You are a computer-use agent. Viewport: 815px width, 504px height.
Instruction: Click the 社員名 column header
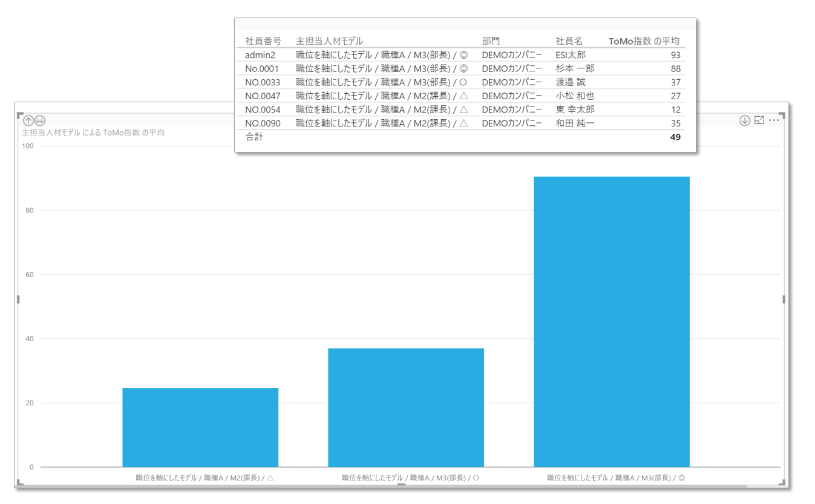coord(569,41)
